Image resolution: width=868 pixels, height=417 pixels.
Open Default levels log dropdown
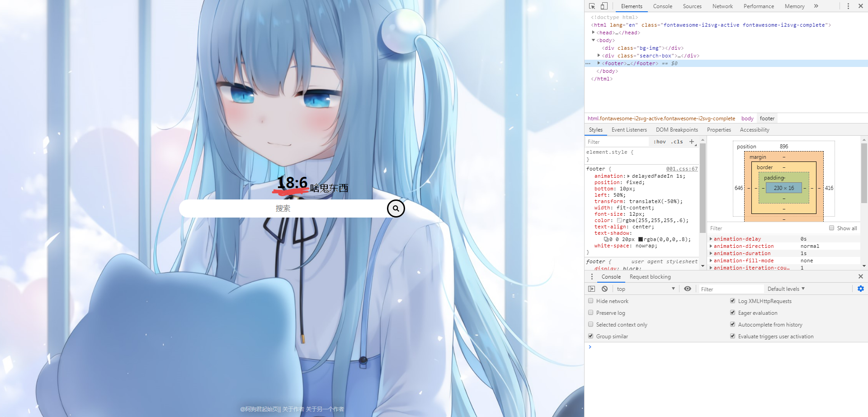tap(786, 289)
